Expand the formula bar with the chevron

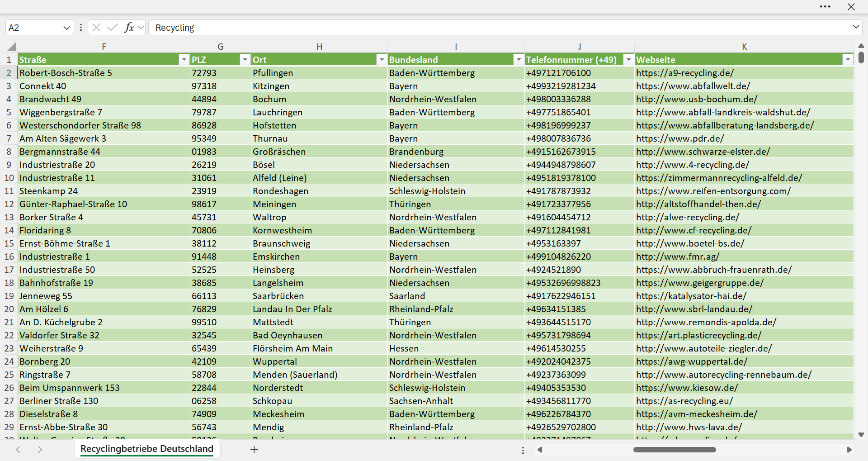[x=856, y=27]
